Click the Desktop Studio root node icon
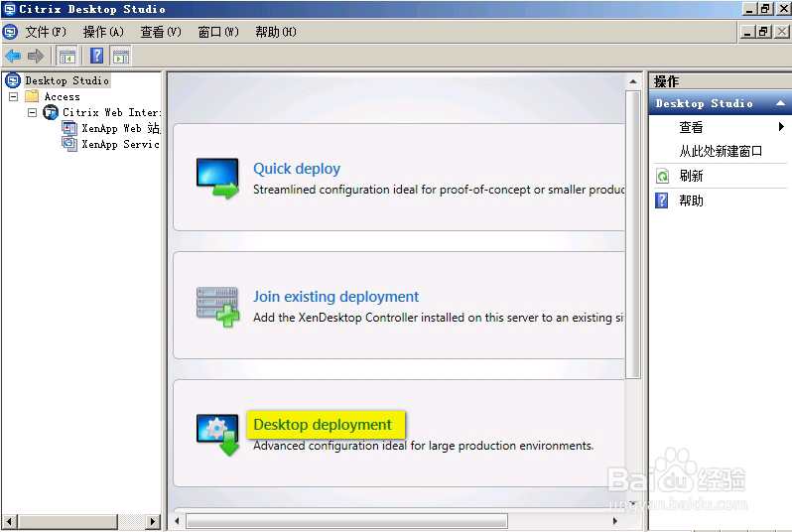Screen dimensions: 792x532 click(x=13, y=80)
